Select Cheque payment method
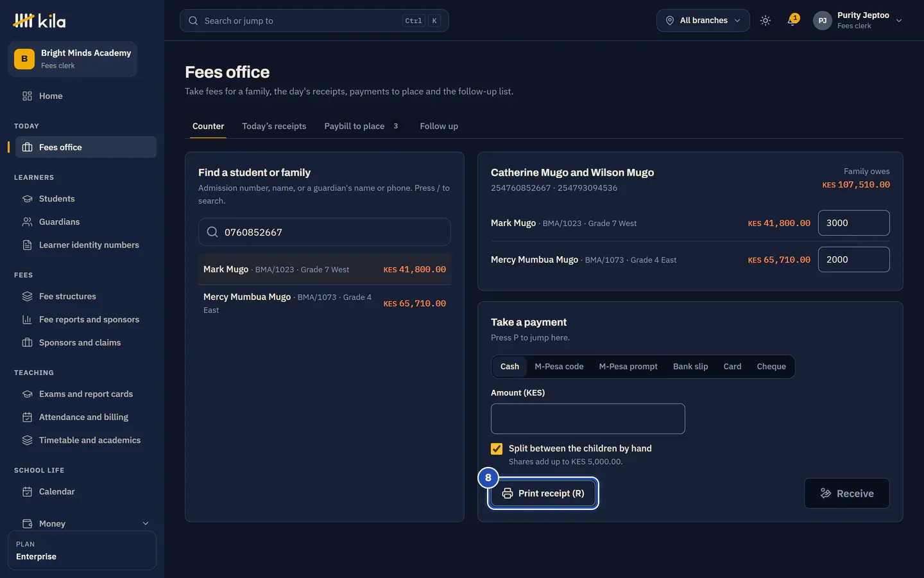This screenshot has height=578, width=924. click(771, 366)
